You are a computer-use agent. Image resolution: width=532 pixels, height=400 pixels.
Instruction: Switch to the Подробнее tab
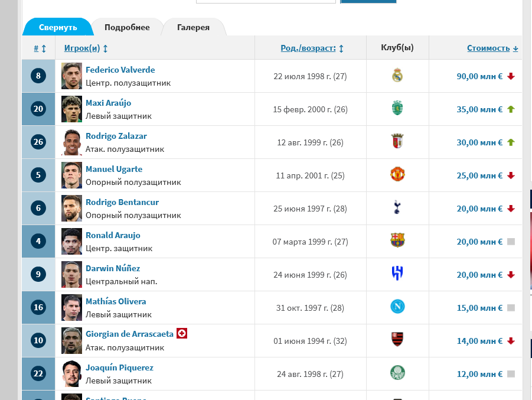(x=127, y=27)
